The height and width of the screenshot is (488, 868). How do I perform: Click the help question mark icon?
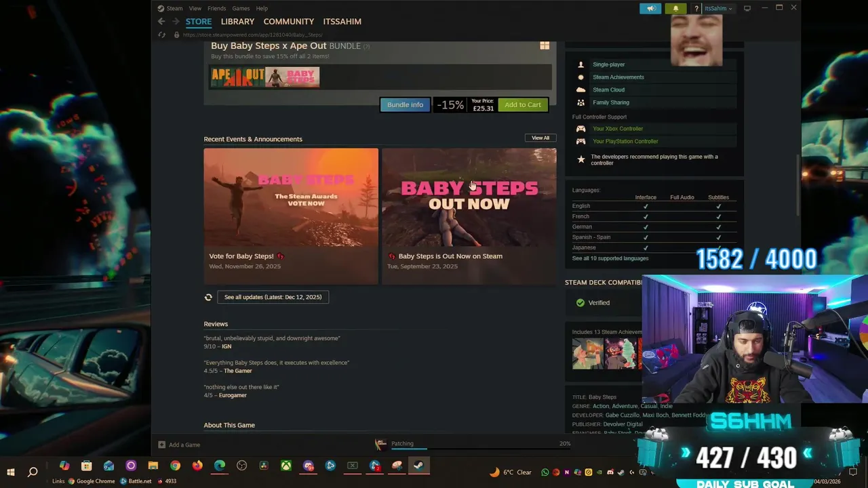(696, 9)
